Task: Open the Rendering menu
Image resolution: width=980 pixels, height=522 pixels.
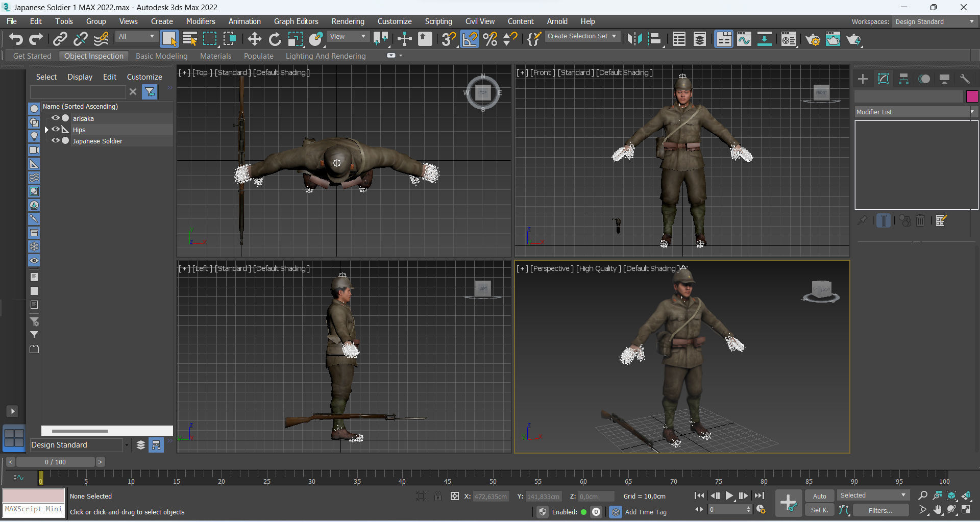Action: coord(348,21)
